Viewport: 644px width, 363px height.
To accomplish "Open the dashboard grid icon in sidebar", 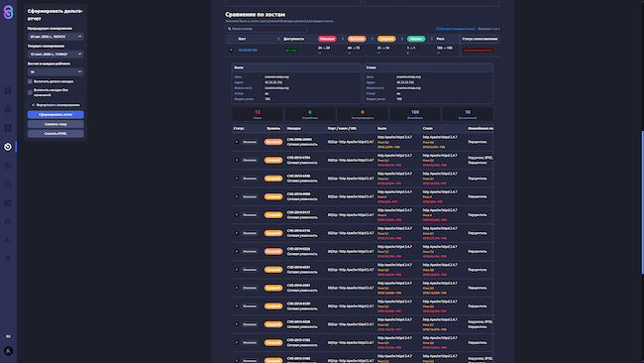I will [8, 90].
